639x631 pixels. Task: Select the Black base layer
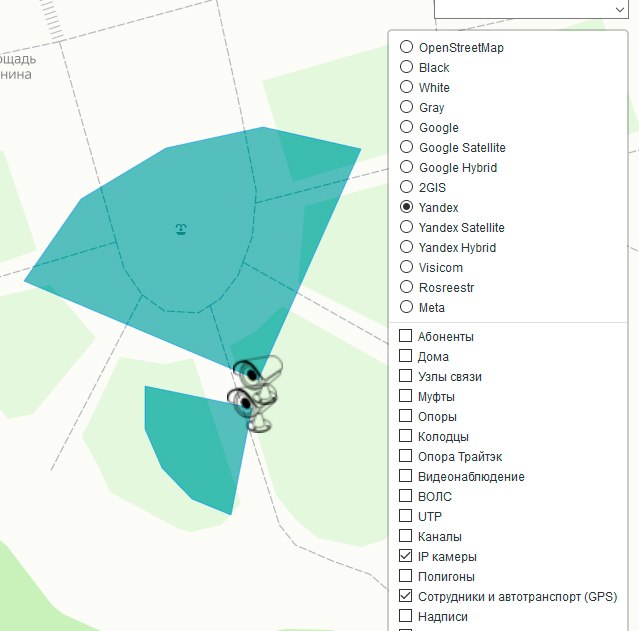[406, 67]
